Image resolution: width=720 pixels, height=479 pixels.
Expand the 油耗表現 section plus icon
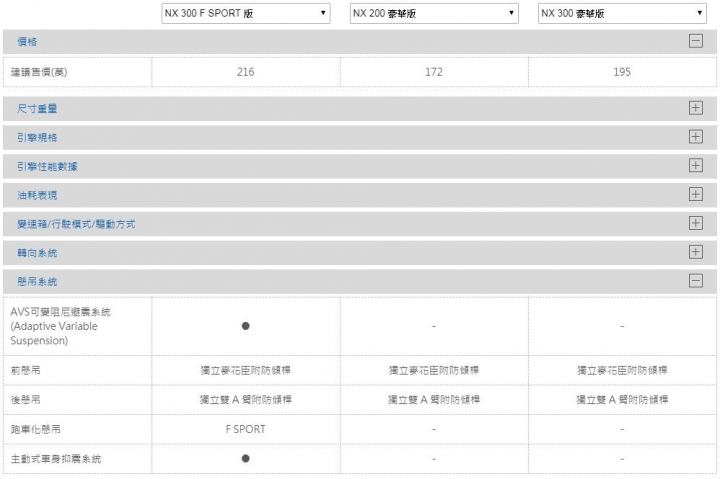click(x=696, y=195)
